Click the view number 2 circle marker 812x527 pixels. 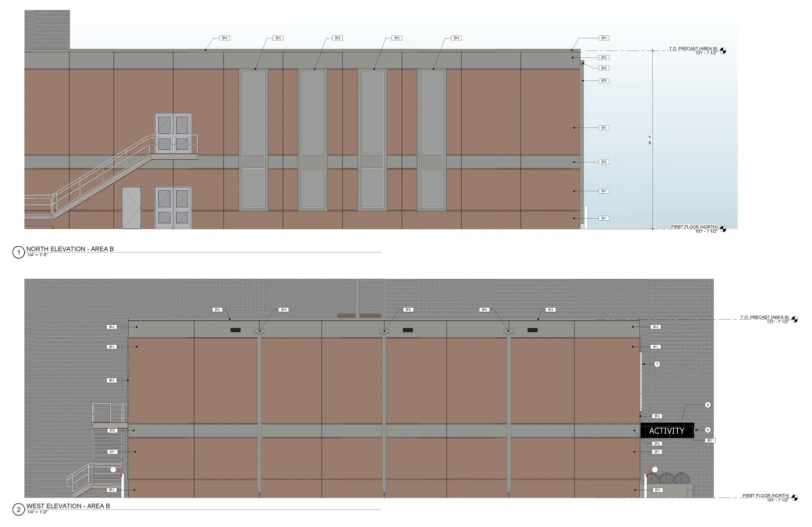18,510
